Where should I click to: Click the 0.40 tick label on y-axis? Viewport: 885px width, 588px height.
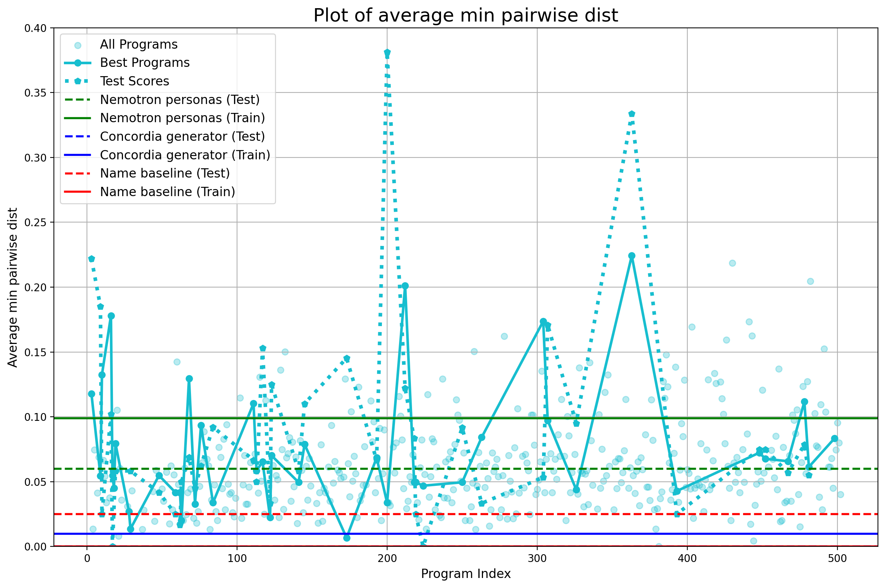coord(36,28)
